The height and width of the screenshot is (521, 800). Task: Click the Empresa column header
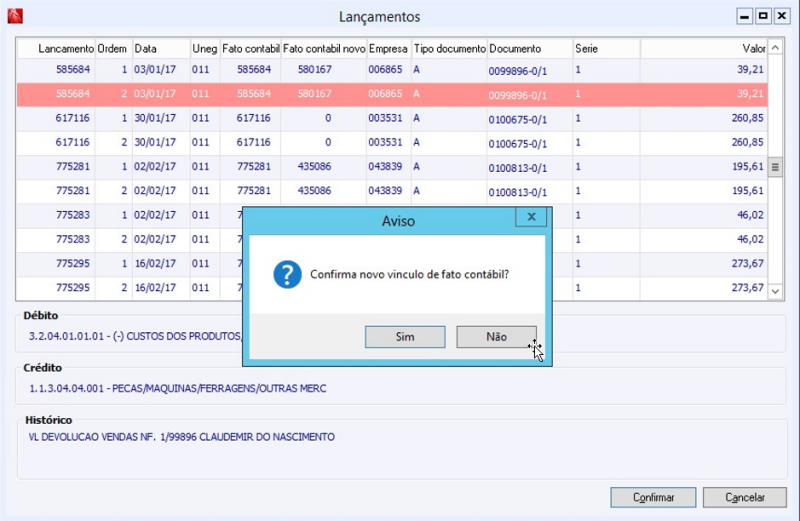click(389, 48)
